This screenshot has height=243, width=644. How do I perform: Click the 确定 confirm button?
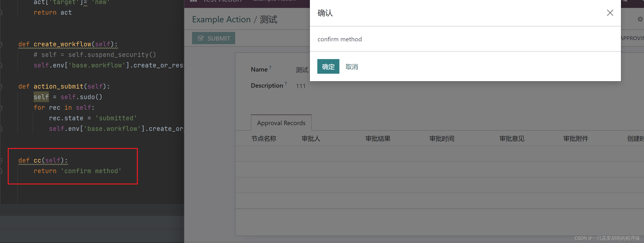pyautogui.click(x=328, y=67)
